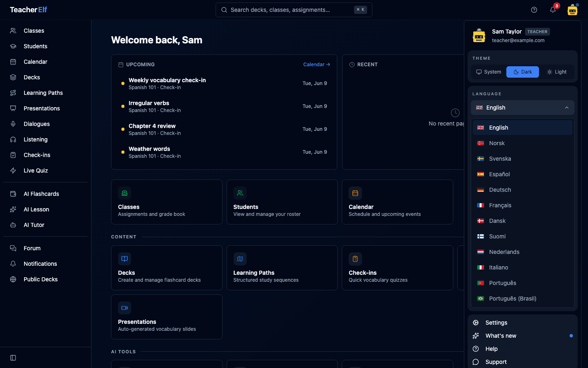
Task: Open Chapter 4 review upcoming item
Action: coord(224,129)
